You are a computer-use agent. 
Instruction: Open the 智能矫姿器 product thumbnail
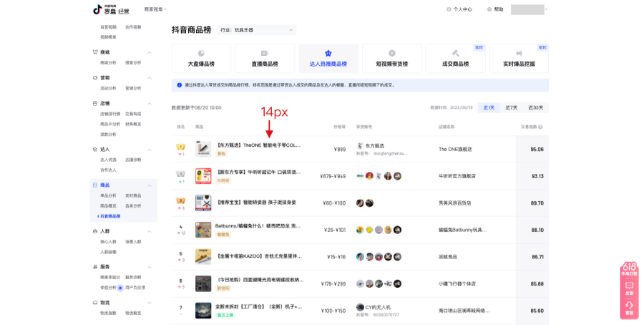tap(203, 203)
